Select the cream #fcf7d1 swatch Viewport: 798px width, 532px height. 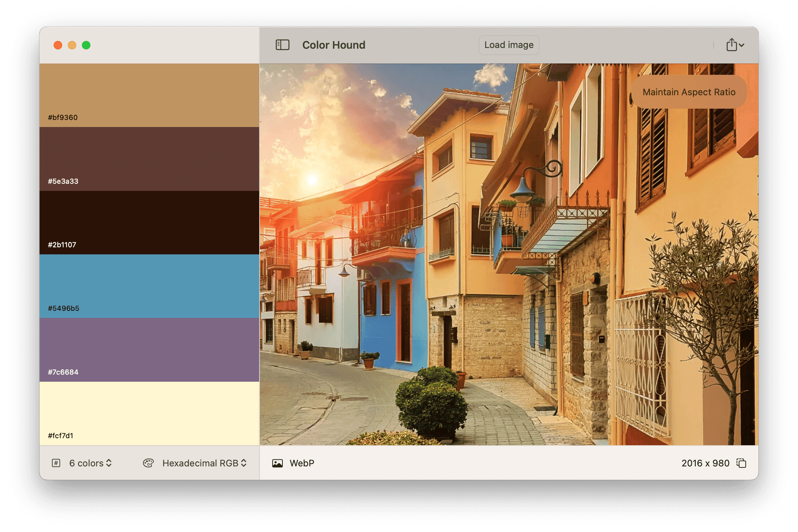click(x=149, y=413)
